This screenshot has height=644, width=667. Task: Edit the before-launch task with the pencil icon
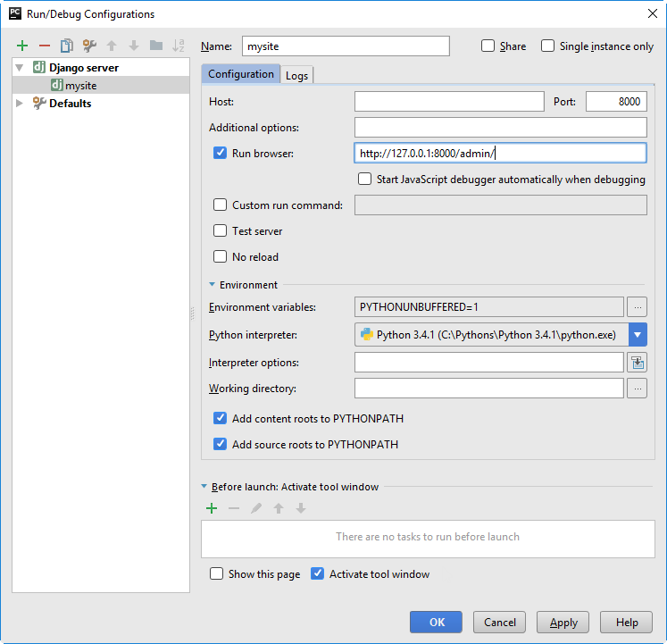(256, 508)
